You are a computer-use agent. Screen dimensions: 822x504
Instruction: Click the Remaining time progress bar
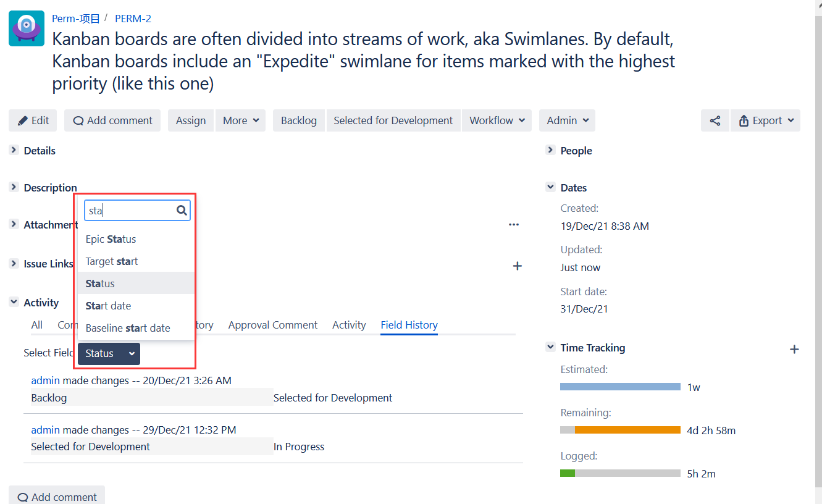(x=620, y=430)
